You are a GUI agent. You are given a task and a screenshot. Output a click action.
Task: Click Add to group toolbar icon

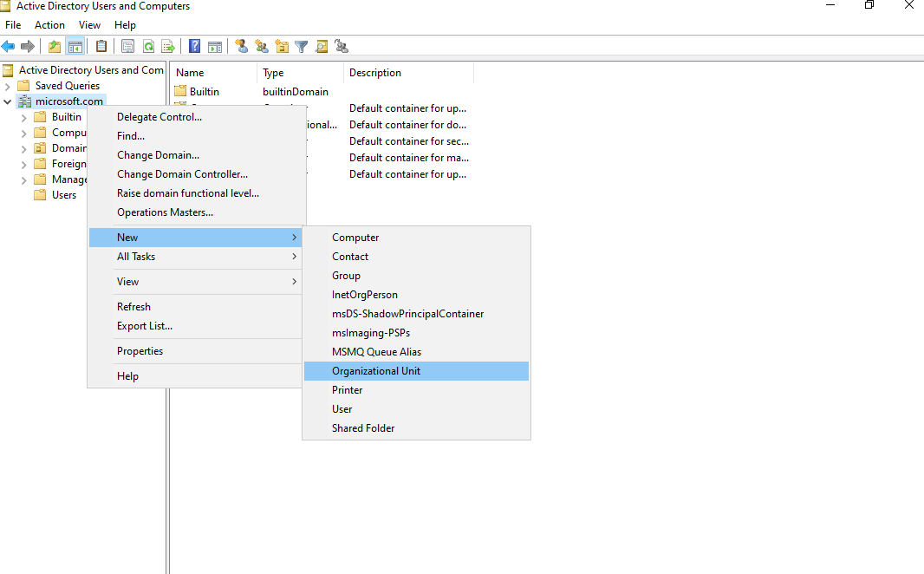(342, 46)
